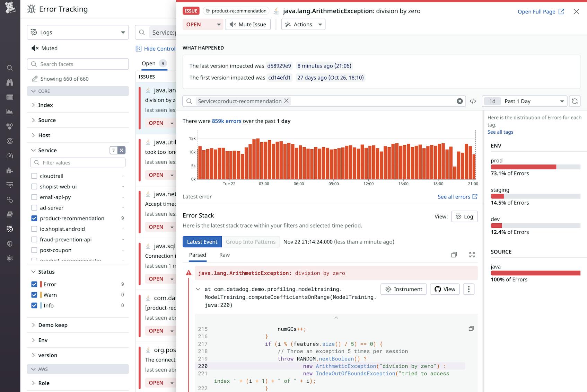The height and width of the screenshot is (392, 587).
Task: Open Integrations with the puzzle-piece sidebar icon
Action: tap(10, 170)
